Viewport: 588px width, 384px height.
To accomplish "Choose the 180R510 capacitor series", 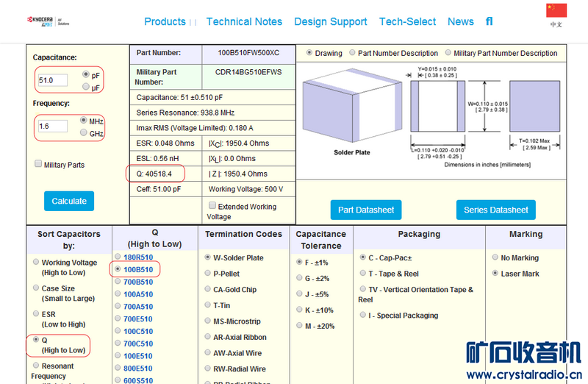I will [x=117, y=257].
